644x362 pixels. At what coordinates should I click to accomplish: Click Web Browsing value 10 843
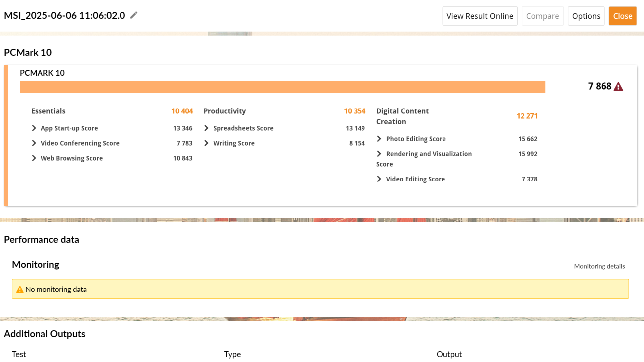pos(183,158)
